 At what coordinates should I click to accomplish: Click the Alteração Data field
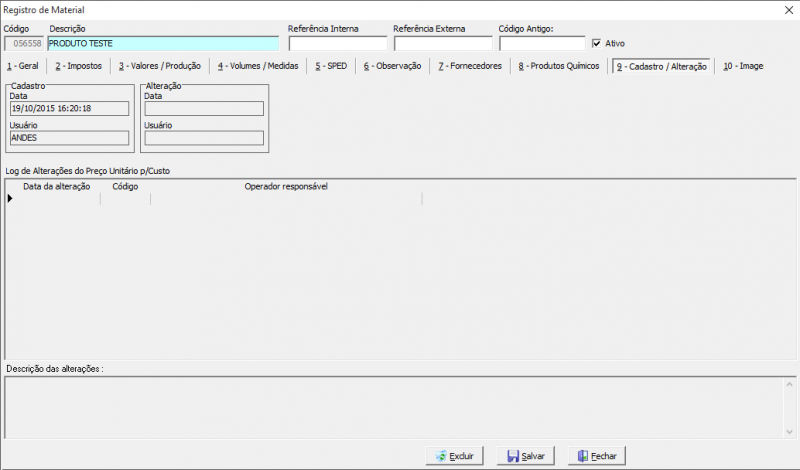204,108
